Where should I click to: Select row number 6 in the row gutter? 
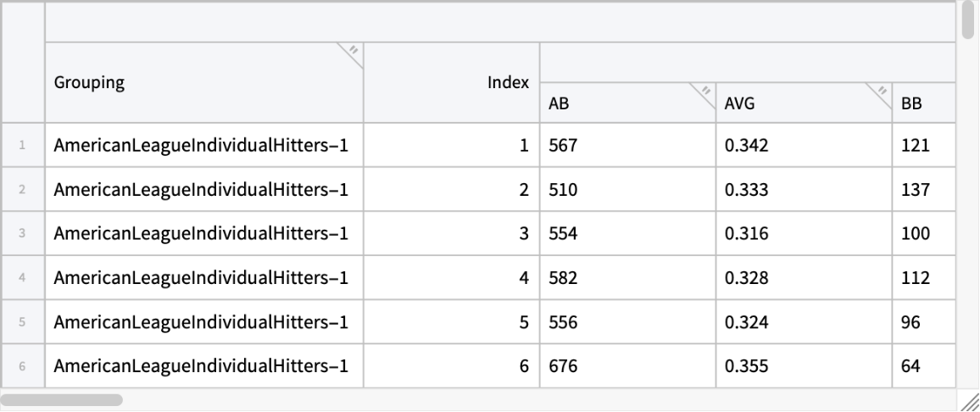[23, 366]
